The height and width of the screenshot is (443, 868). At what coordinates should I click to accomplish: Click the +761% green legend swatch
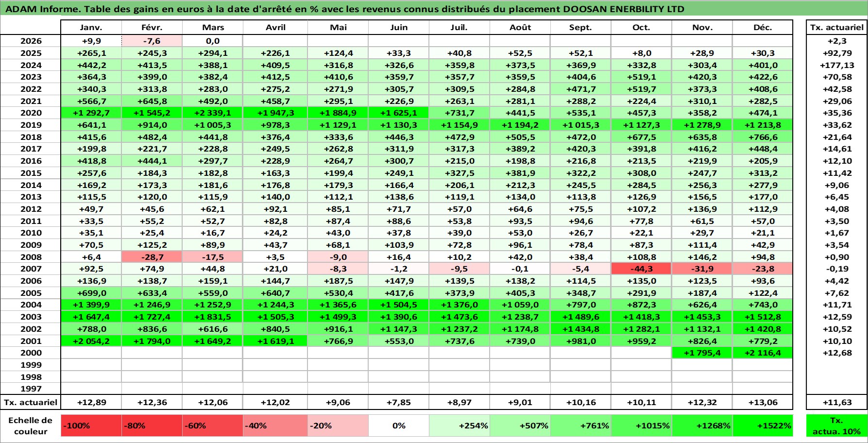pyautogui.click(x=581, y=426)
